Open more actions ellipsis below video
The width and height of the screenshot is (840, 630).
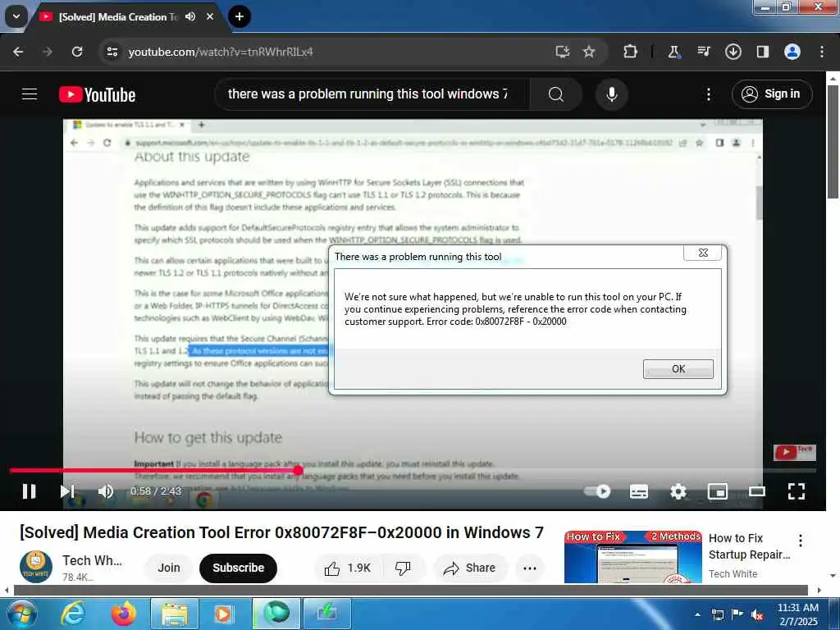(x=530, y=568)
